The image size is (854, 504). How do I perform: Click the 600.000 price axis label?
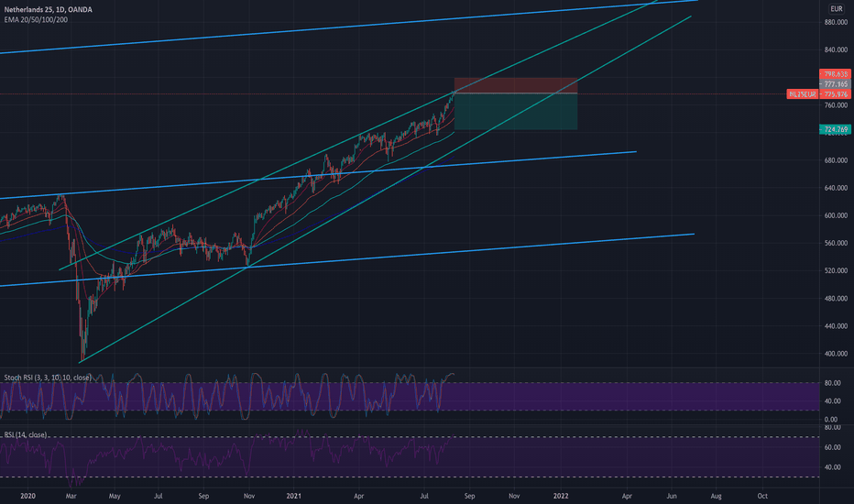[x=836, y=215]
